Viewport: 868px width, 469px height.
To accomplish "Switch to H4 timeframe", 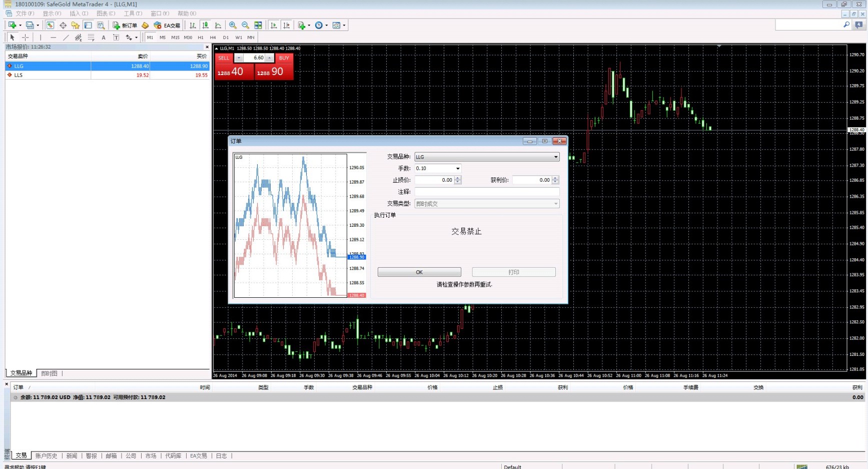I will (213, 38).
